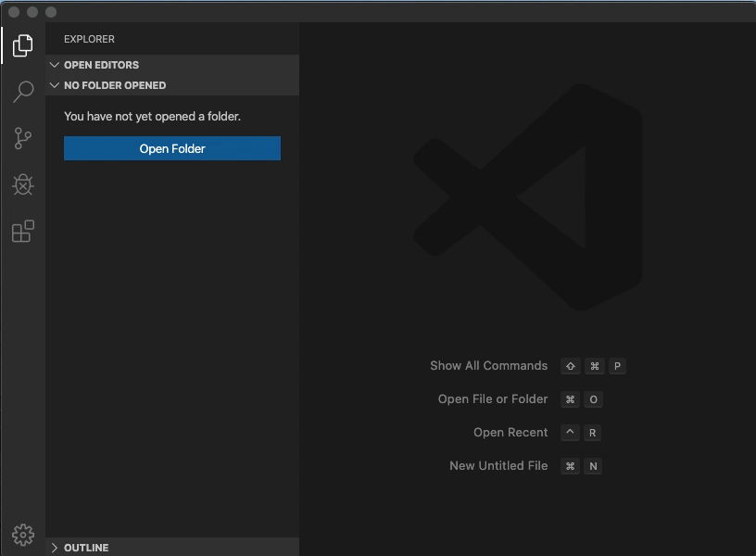Open the Extensions view icon
The image size is (756, 556).
click(x=22, y=231)
